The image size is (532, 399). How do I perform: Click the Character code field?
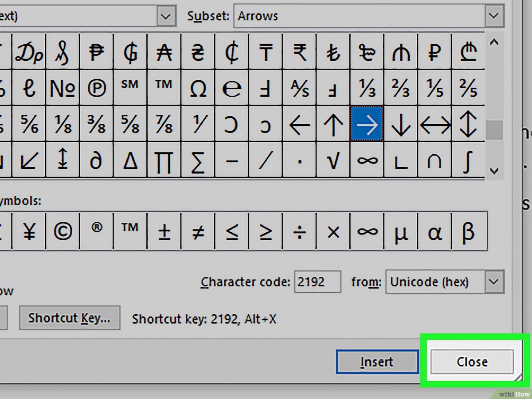click(x=317, y=282)
